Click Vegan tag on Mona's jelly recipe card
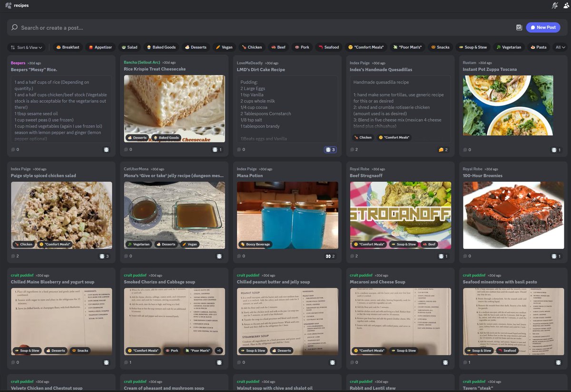571x392 pixels. [189, 244]
